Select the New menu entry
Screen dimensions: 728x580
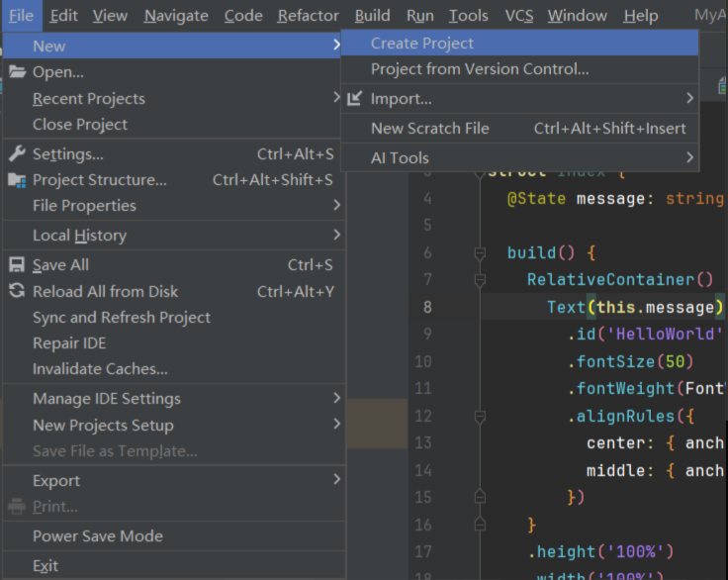click(x=172, y=46)
